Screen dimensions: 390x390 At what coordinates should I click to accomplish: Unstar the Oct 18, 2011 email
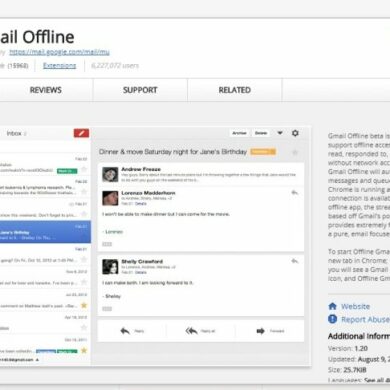click(84, 350)
